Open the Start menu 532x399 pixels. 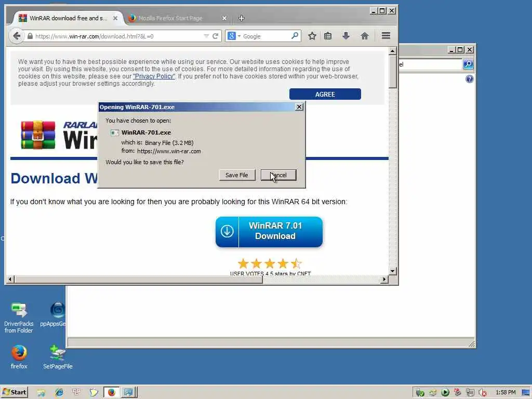(14, 392)
